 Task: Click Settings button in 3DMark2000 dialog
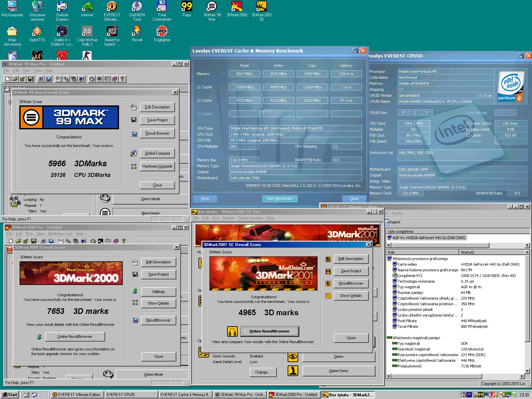(159, 292)
